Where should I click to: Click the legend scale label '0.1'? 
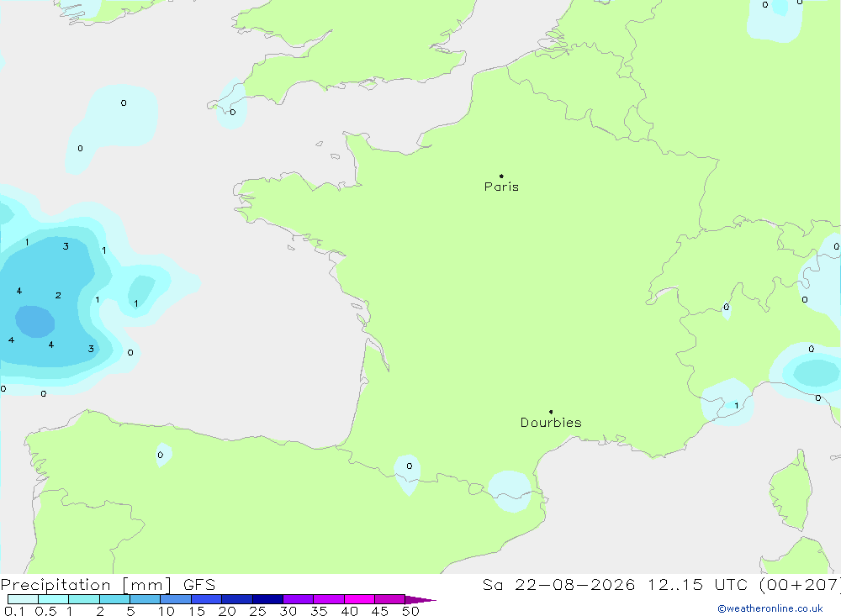click(x=14, y=611)
